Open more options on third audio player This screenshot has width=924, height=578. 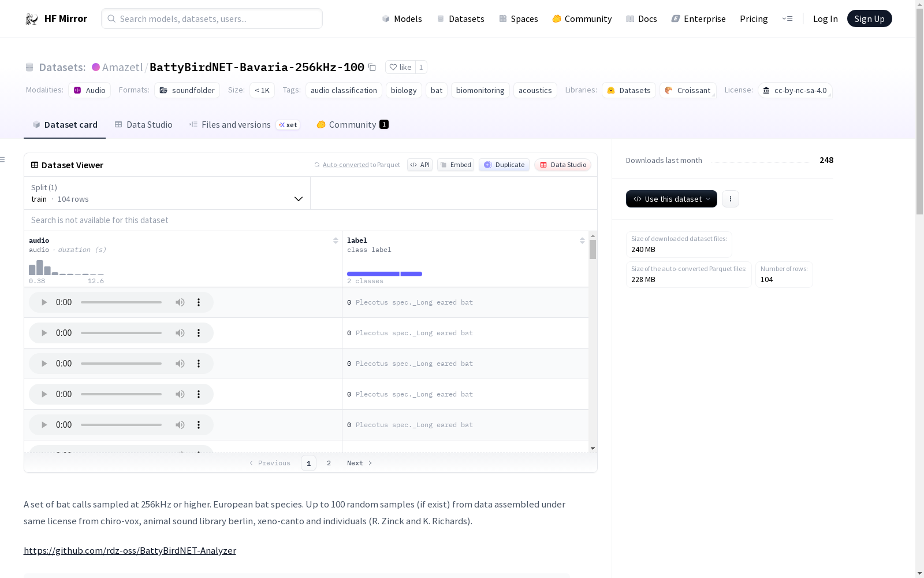pyautogui.click(x=199, y=364)
